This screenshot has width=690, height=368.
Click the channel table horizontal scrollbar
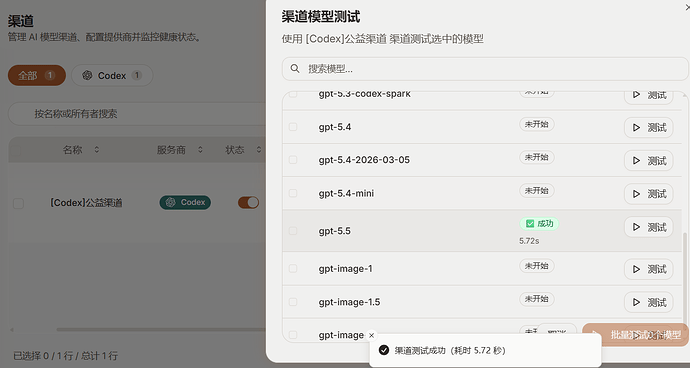161,329
